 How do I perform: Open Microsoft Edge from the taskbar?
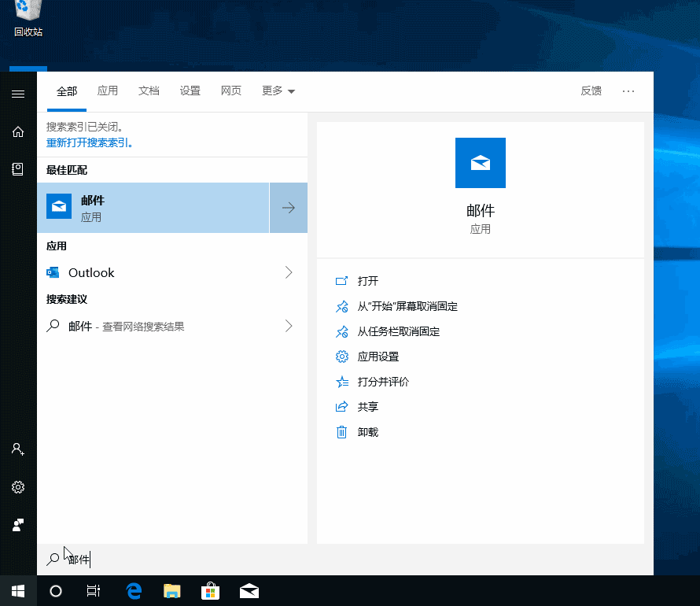point(133,590)
